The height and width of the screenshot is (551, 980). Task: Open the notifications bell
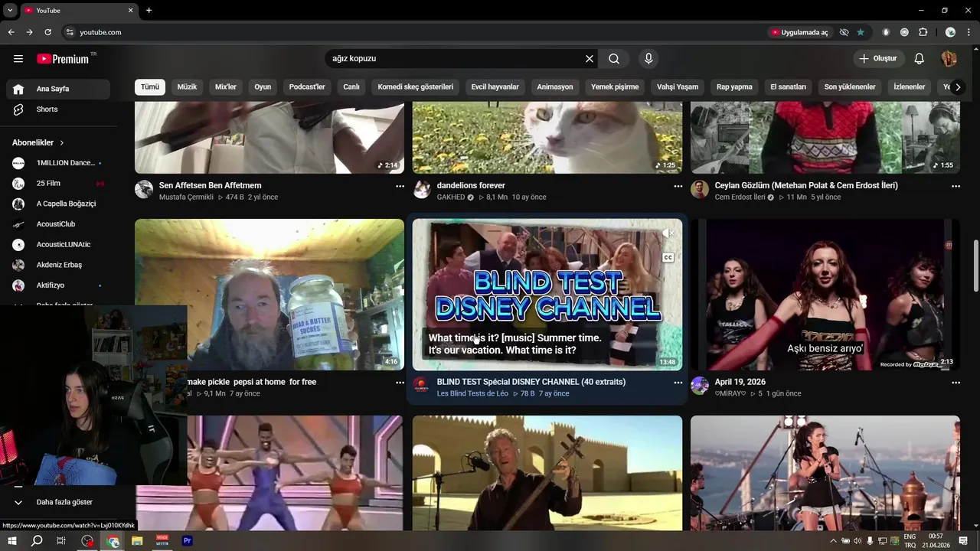pos(920,59)
